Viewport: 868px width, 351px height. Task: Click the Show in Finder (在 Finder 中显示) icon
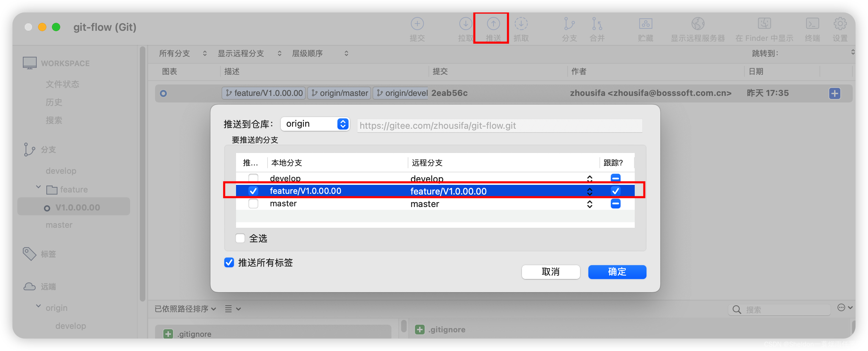click(764, 24)
